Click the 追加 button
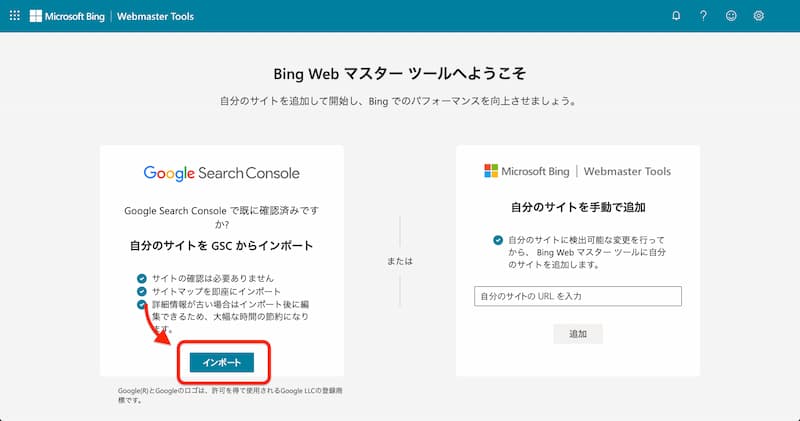 click(578, 334)
